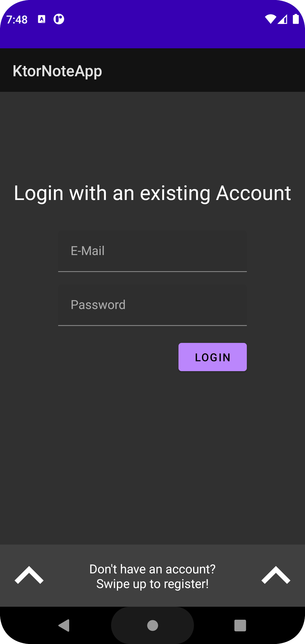Tap the Android back navigation button
This screenshot has width=305, height=644.
click(64, 625)
